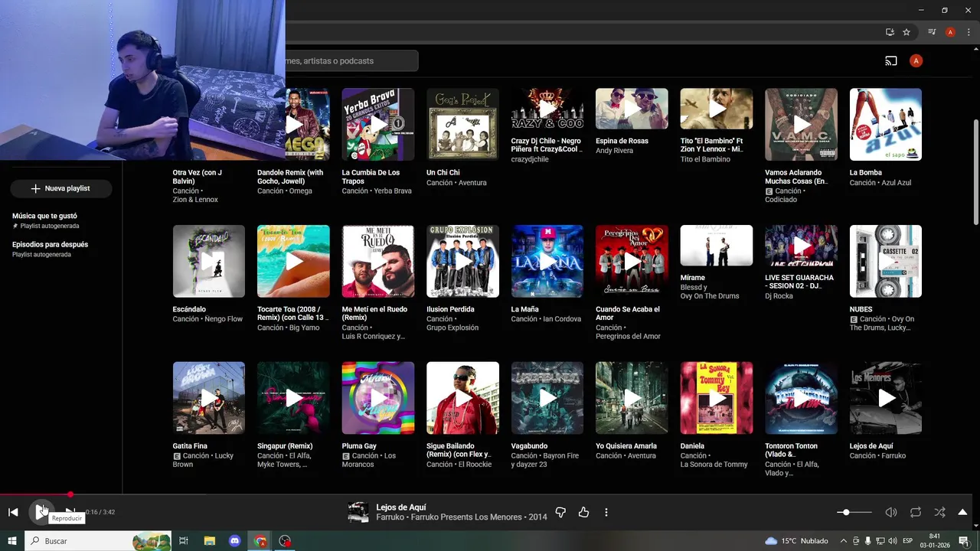Dislike the song Lejos de Aquí
This screenshot has height=551, width=980.
coord(560,512)
